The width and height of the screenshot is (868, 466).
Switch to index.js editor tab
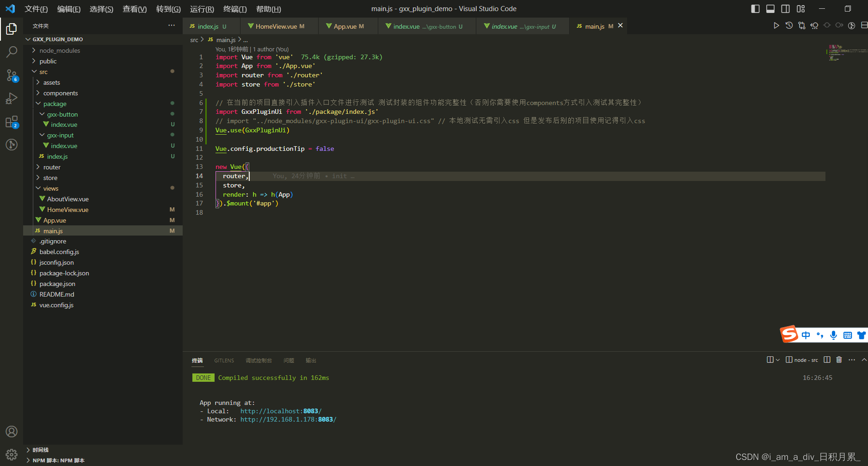coord(211,26)
